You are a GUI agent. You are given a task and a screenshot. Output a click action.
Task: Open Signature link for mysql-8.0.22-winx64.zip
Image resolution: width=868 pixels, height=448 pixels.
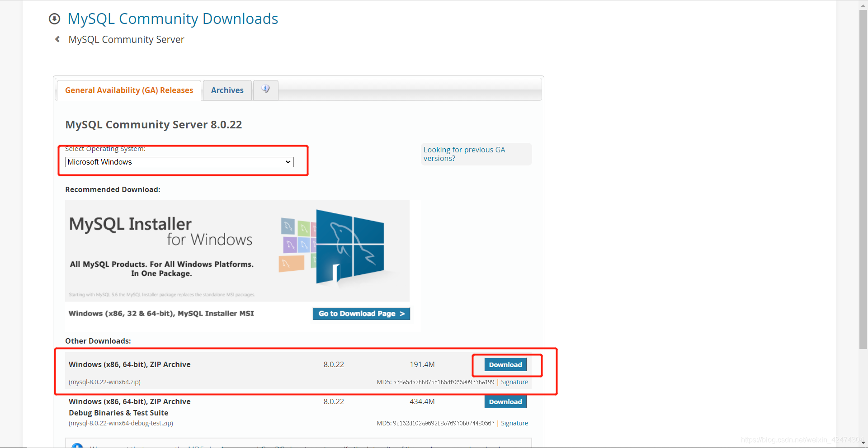[x=514, y=382]
